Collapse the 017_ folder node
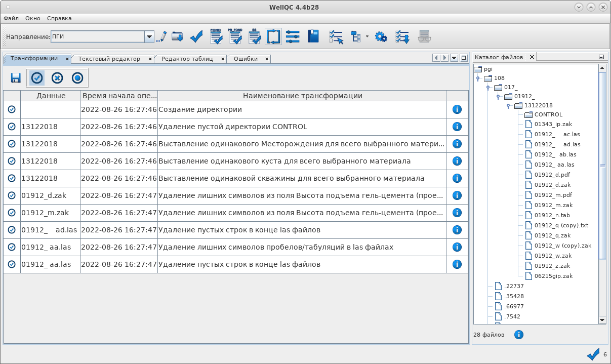 [488, 88]
